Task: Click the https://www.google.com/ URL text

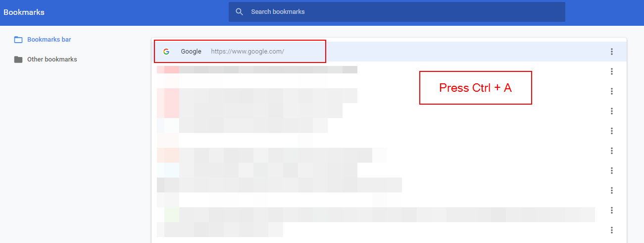Action: coord(248,52)
